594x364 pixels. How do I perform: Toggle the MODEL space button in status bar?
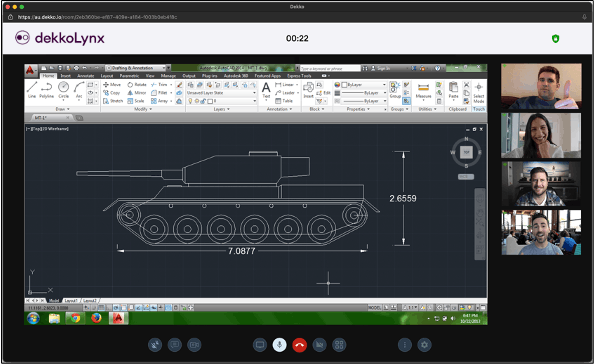coord(374,308)
